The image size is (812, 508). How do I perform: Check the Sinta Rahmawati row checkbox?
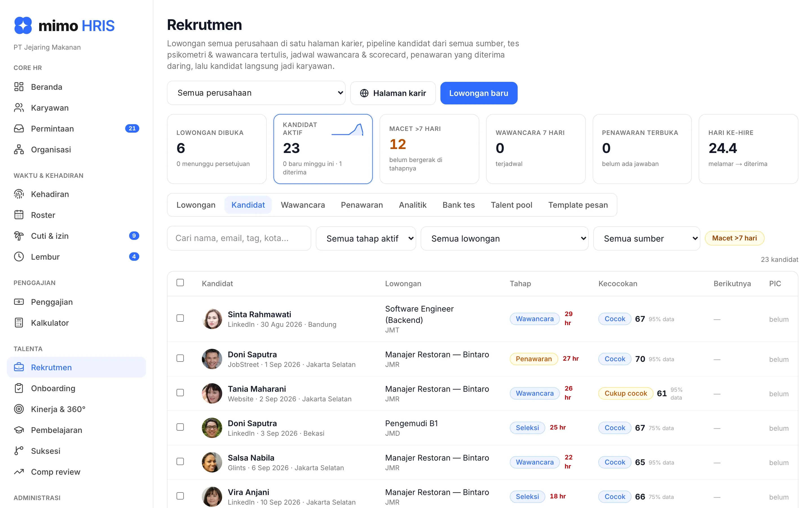point(180,318)
